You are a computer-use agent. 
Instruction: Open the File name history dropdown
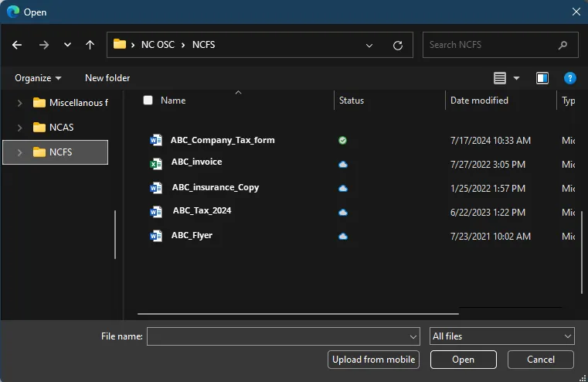413,336
